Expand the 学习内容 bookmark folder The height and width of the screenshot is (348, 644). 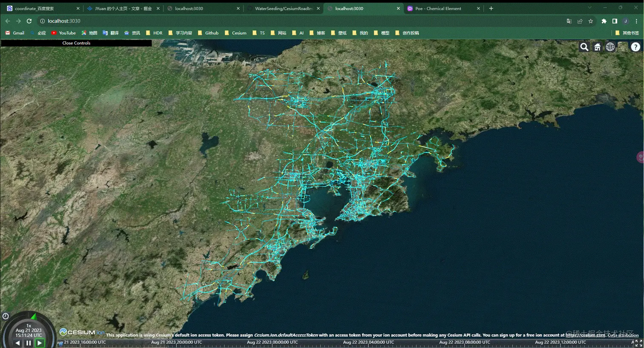click(x=180, y=33)
